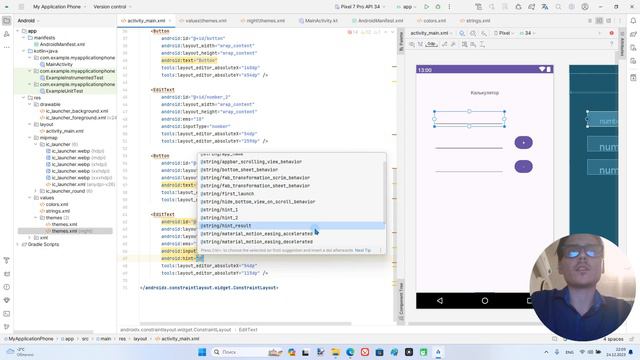Click the Next Tip link in popup
Viewport: 640px width, 360px height.
pyautogui.click(x=362, y=250)
